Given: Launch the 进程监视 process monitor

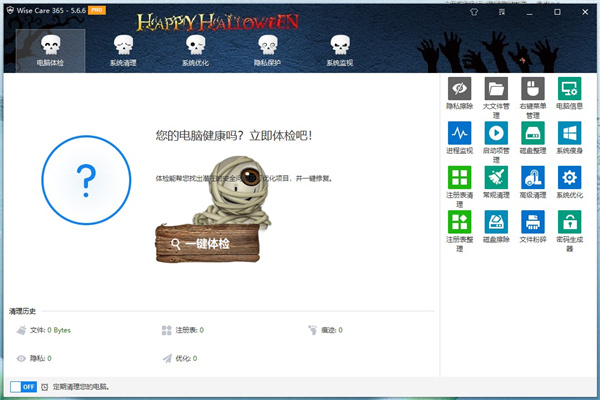Looking at the screenshot, I should pos(460,133).
